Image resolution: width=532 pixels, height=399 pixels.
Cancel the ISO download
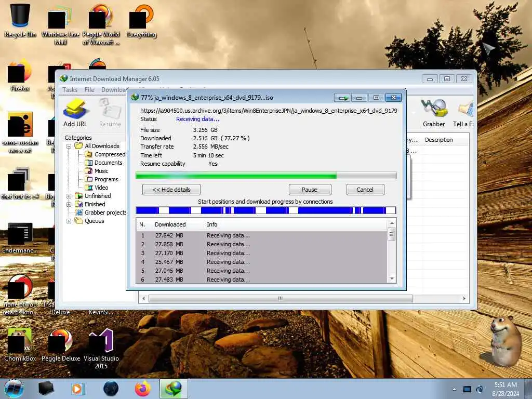(365, 190)
